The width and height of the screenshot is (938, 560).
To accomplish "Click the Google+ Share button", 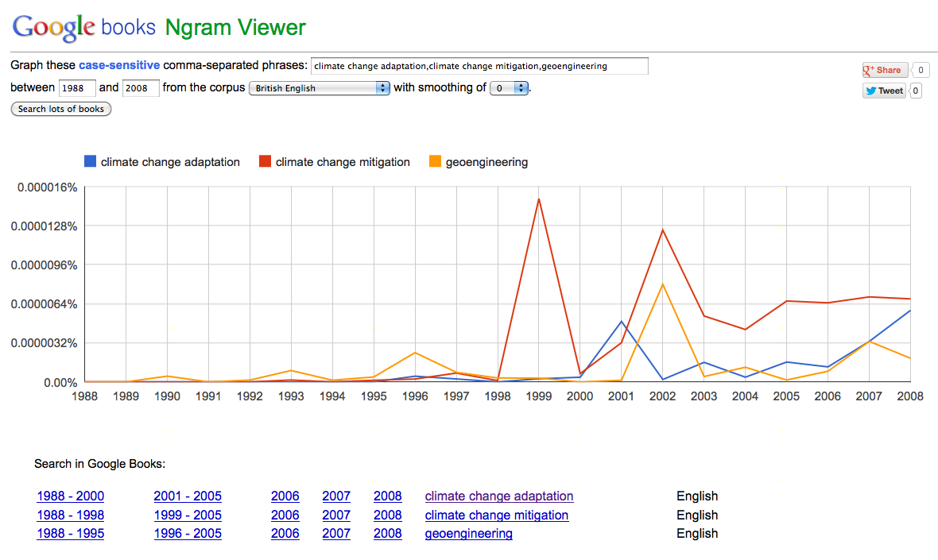I will click(x=884, y=70).
